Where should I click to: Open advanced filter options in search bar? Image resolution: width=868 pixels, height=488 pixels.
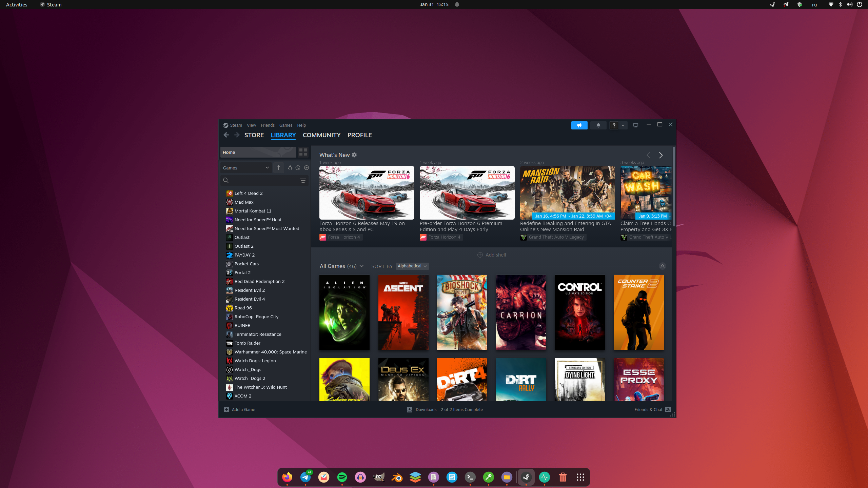pyautogui.click(x=303, y=181)
